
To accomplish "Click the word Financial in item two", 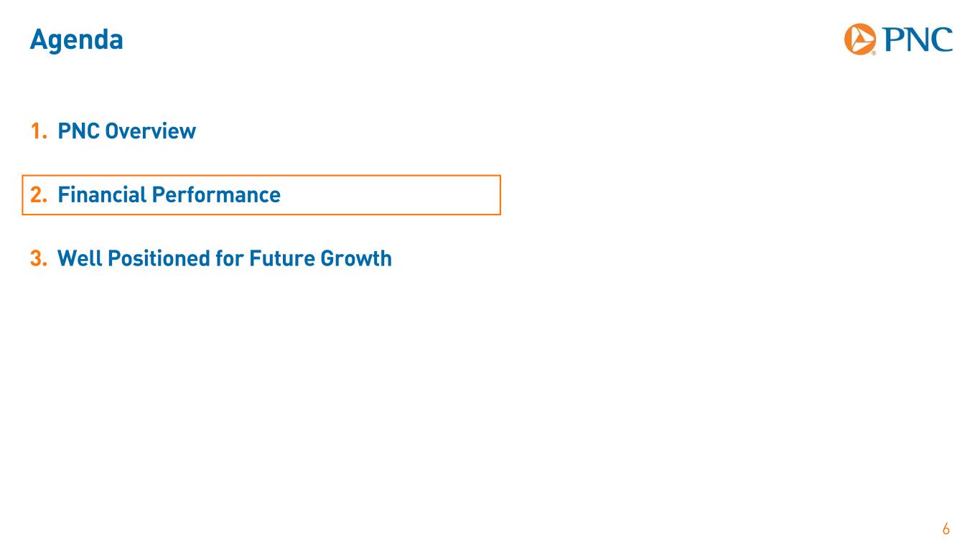I will (x=101, y=195).
